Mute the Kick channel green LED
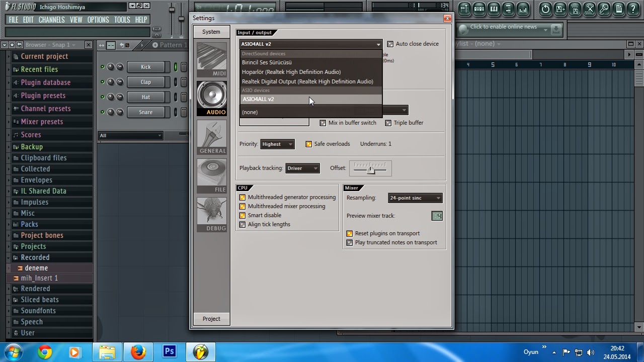Viewport: 644px width, 362px height. 102,67
